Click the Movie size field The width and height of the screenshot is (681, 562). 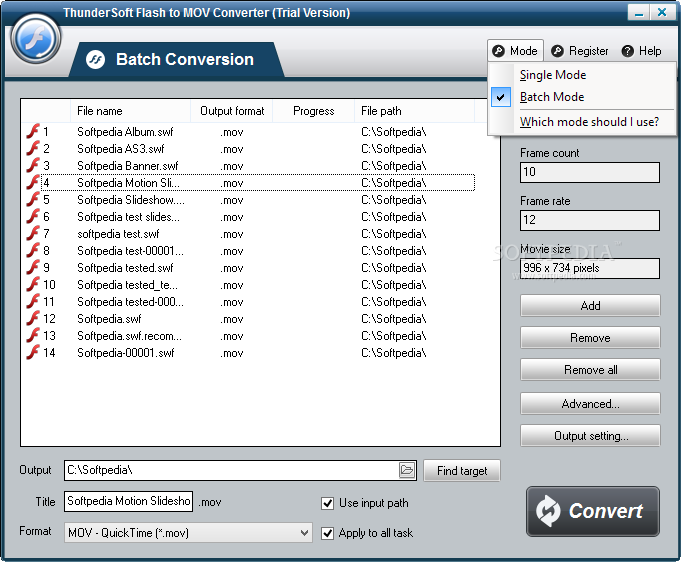click(590, 268)
